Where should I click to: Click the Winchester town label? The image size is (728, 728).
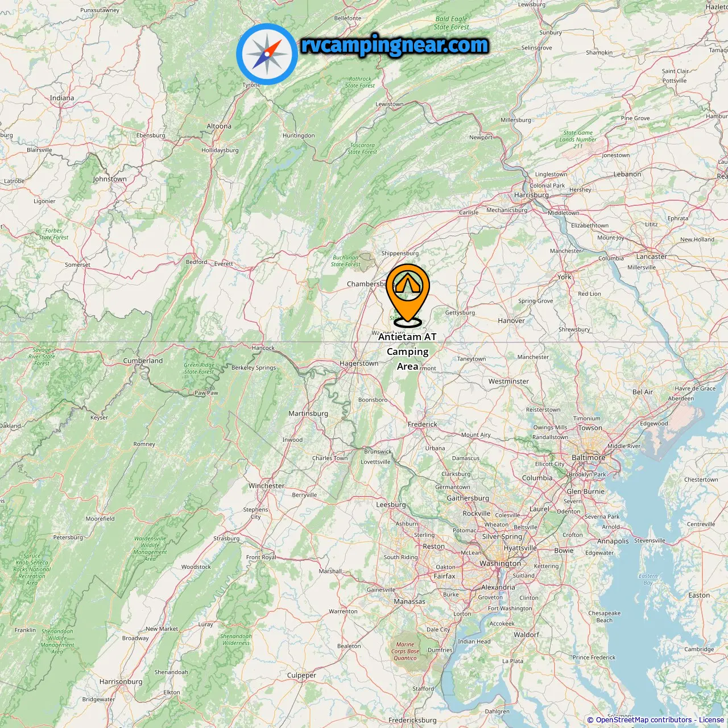click(x=266, y=486)
